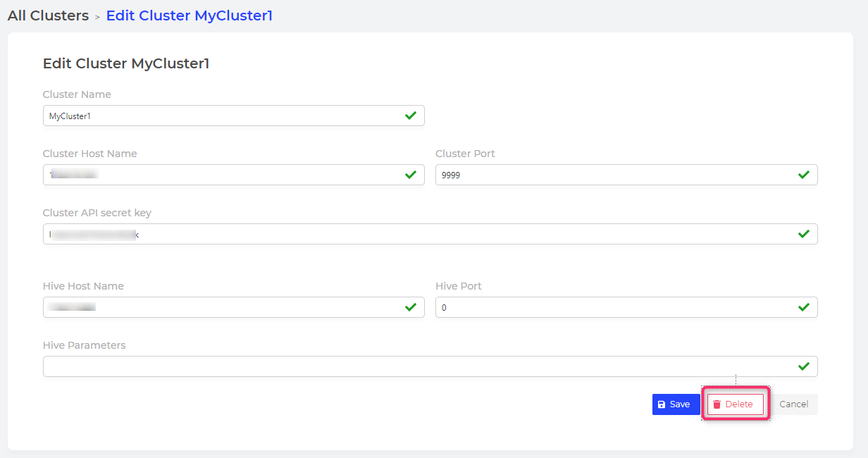868x458 pixels.
Task: Cancel editing the cluster
Action: point(794,404)
